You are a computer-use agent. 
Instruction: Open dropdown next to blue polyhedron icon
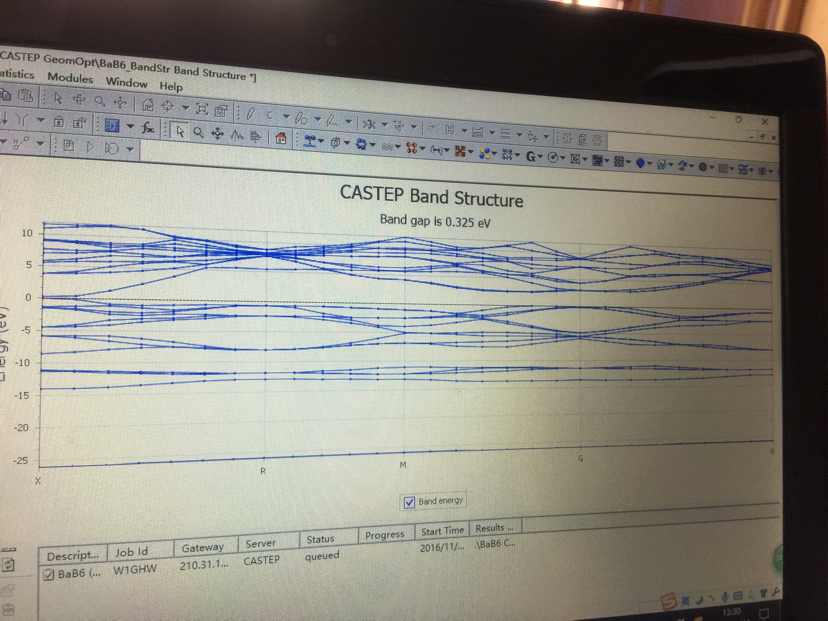(x=650, y=164)
